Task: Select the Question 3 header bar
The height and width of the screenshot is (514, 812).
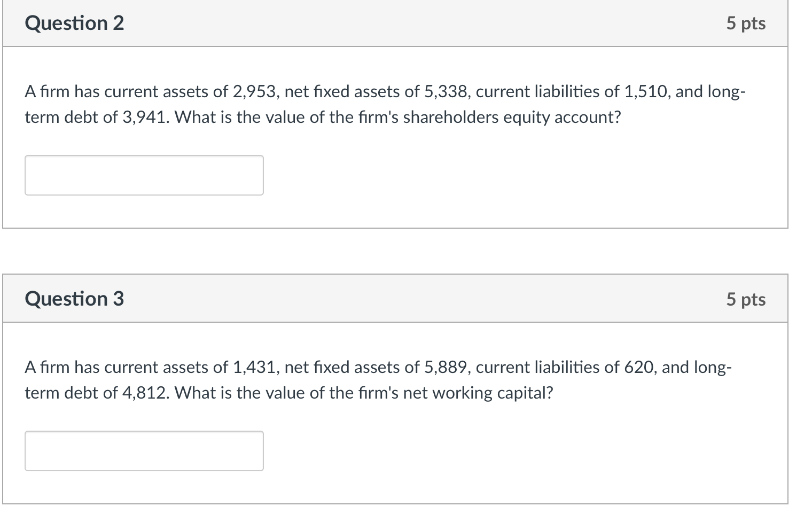Action: [395, 298]
